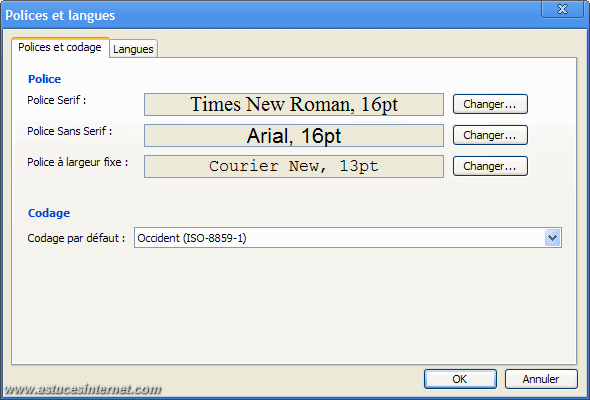
Task: Click the Police à largeur fixe label
Action: [78, 162]
